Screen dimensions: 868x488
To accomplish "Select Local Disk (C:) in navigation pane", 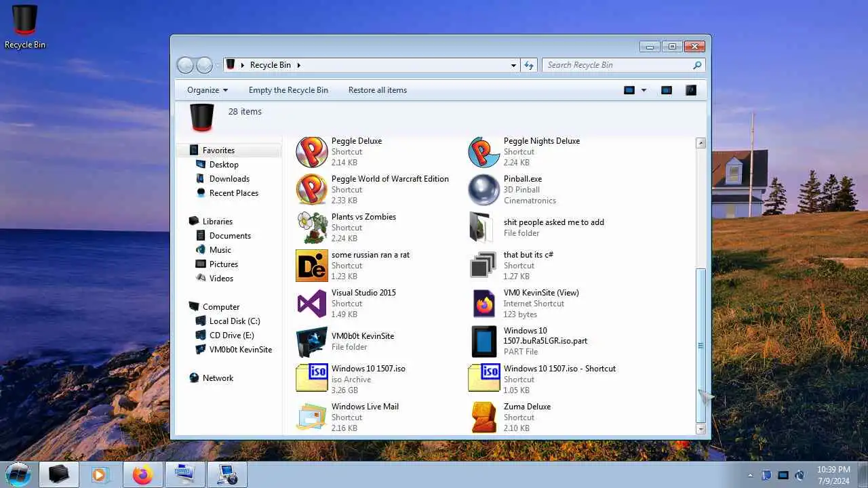I will point(228,321).
